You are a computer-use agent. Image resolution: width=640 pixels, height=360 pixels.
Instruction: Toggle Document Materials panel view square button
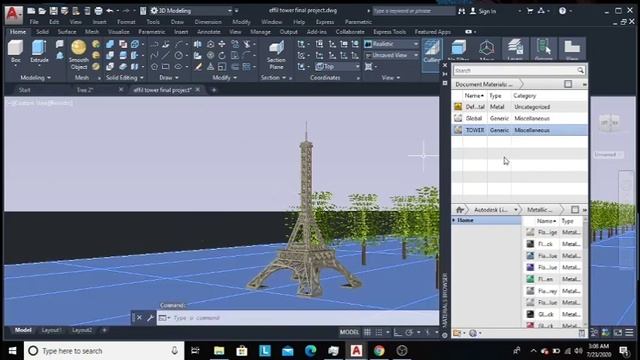click(x=568, y=84)
